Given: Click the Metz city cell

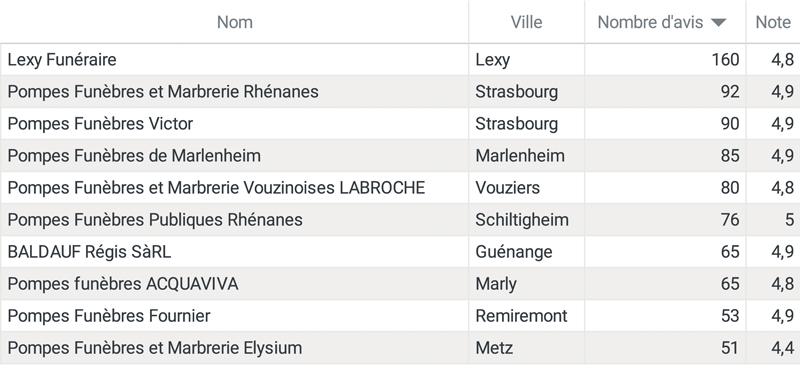Looking at the screenshot, I should tap(527, 348).
